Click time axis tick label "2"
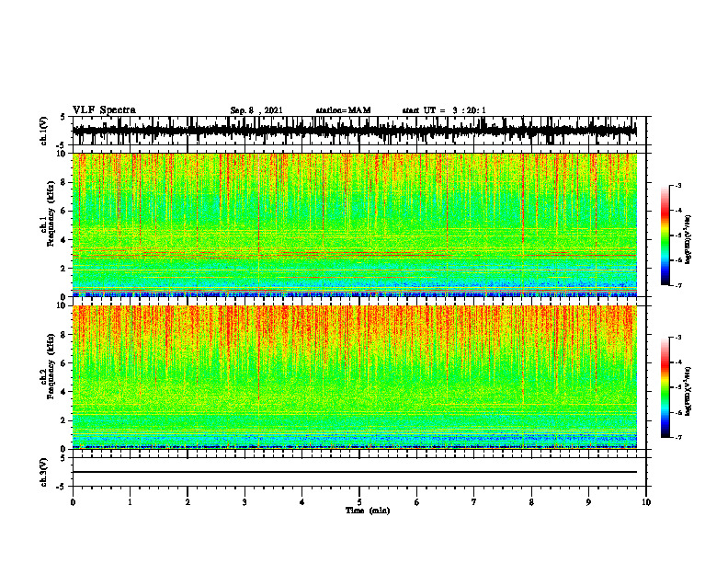The height and width of the screenshot is (563, 728). click(x=188, y=502)
